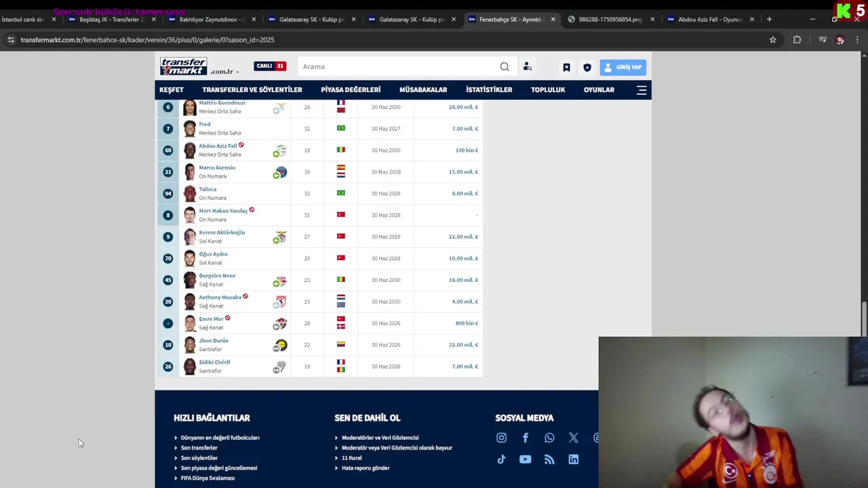Open '11 Kural' footer link
868x488 pixels.
tap(351, 458)
